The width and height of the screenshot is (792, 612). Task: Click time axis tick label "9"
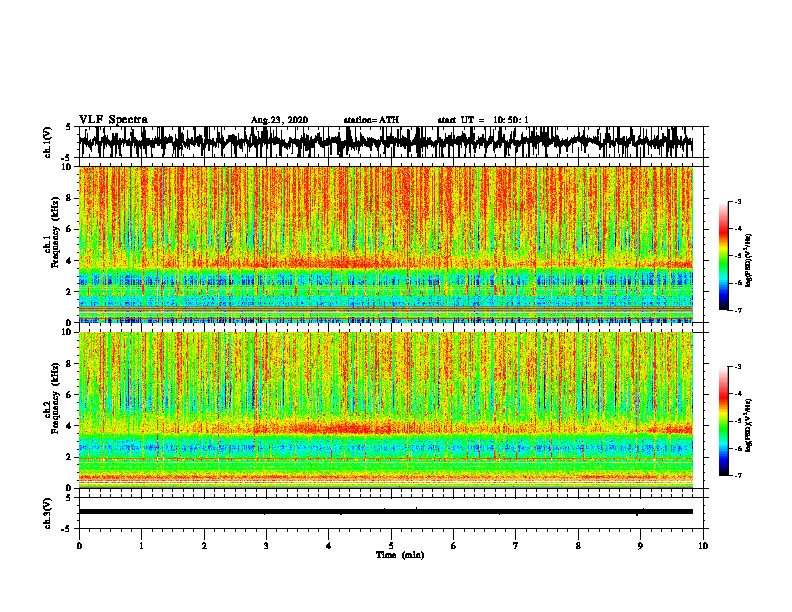point(640,546)
